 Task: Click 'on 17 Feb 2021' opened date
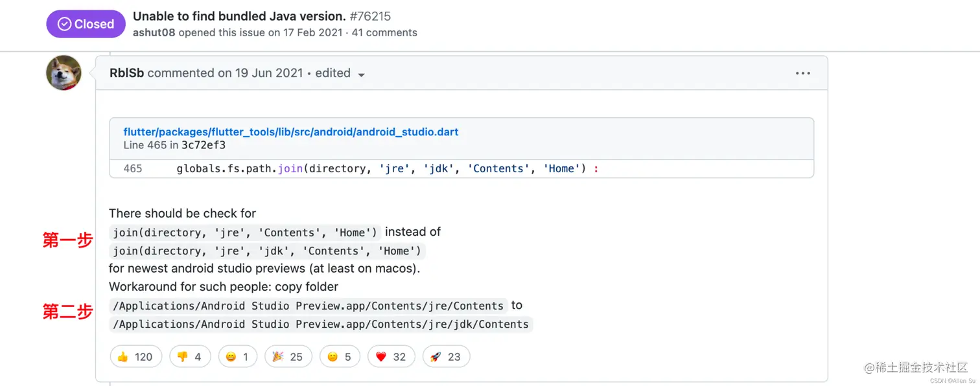(x=305, y=32)
